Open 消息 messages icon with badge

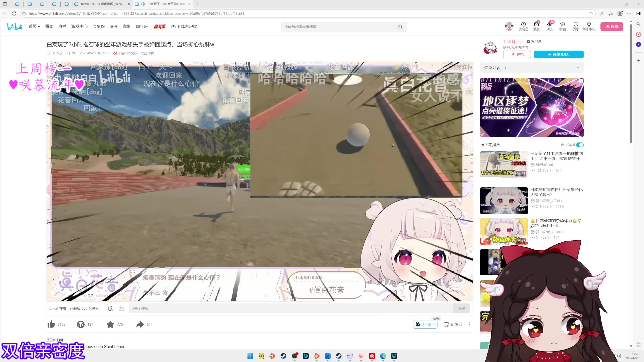click(x=537, y=26)
